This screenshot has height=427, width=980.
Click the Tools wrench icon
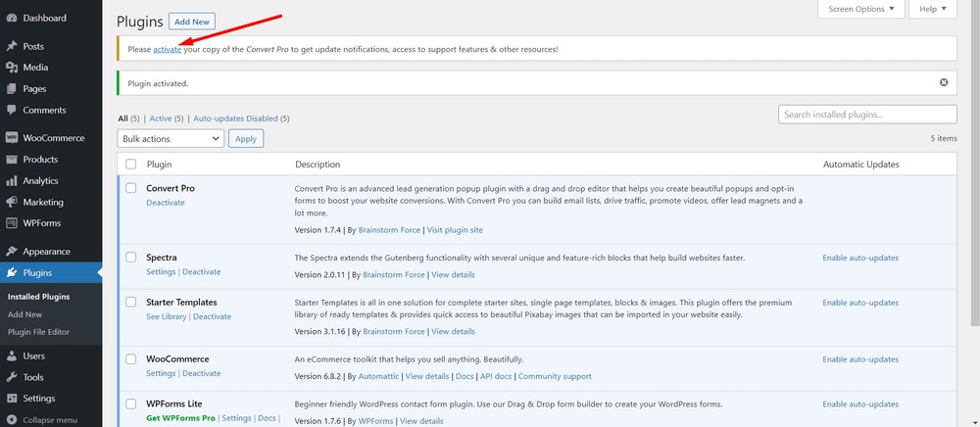(11, 377)
